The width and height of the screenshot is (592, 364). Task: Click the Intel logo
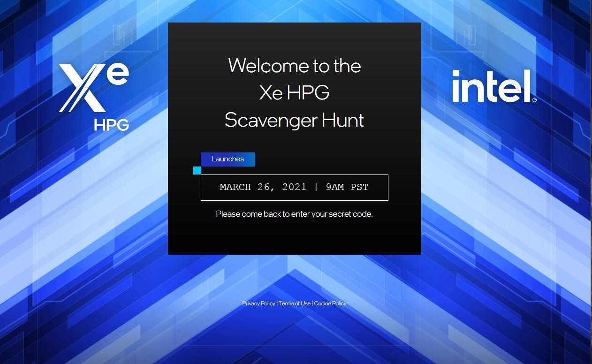pos(494,86)
